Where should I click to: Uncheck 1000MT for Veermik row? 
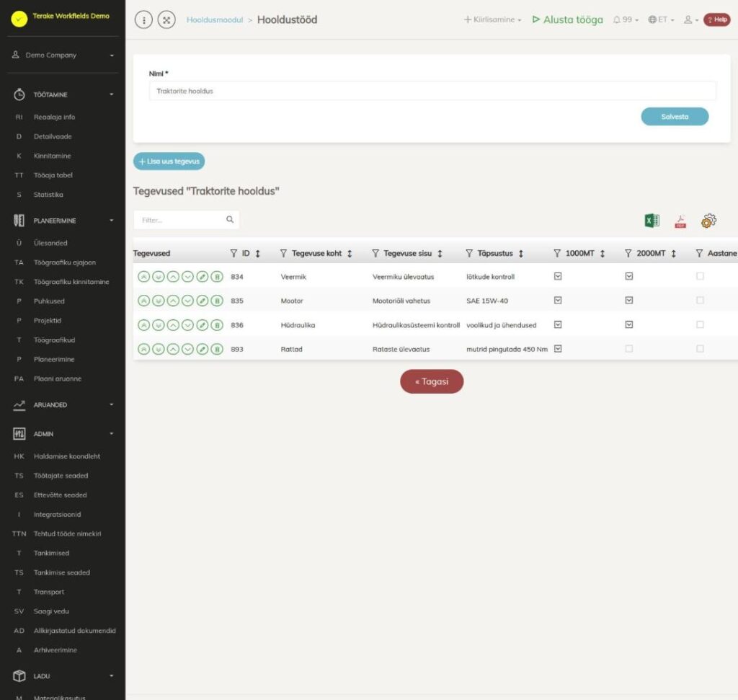(558, 276)
